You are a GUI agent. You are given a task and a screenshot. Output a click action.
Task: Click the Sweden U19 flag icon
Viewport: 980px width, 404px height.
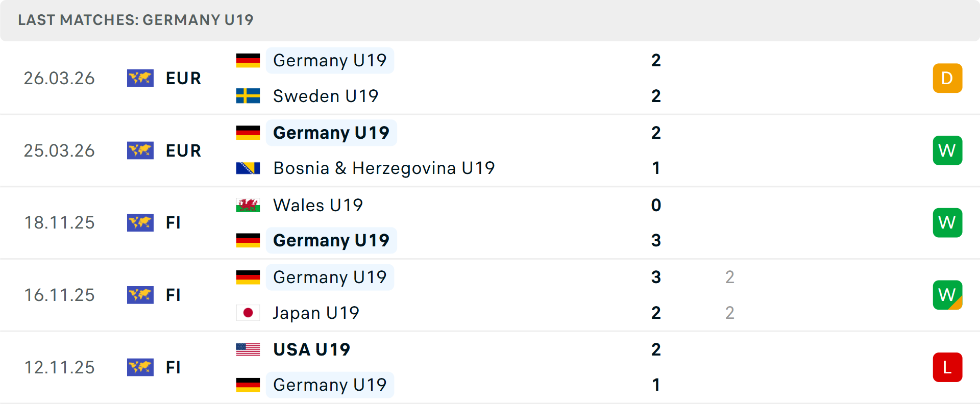click(x=248, y=96)
